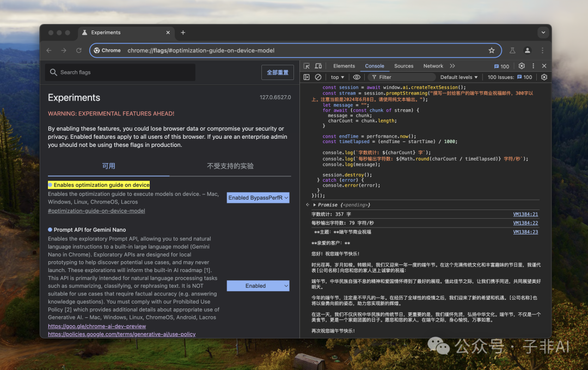This screenshot has height=370, width=588.
Task: Open Chrome Labs flask icon in toolbar
Action: (512, 51)
